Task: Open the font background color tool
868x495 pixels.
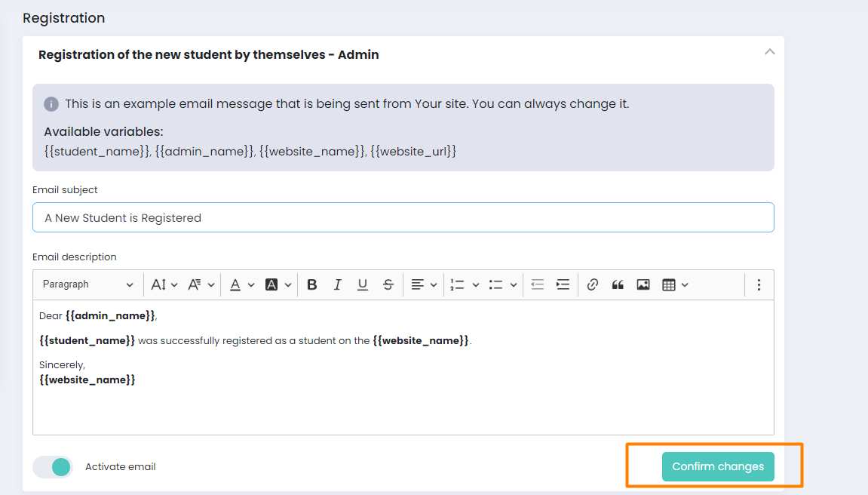Action: pos(271,284)
